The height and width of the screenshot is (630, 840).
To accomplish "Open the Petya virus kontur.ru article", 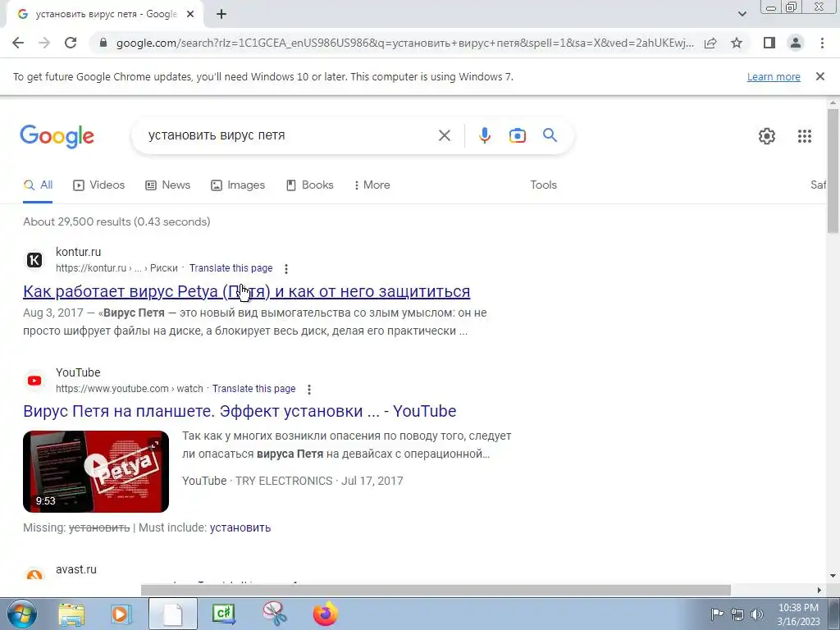I will coord(246,291).
